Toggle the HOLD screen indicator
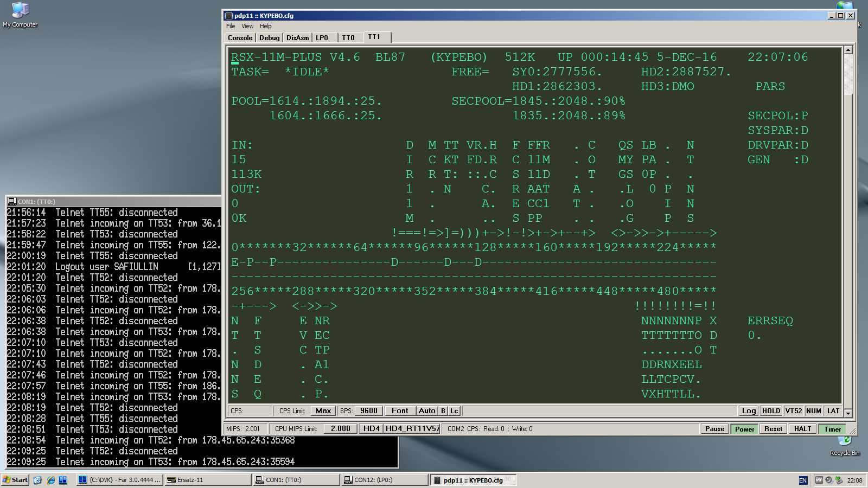Screen dimensions: 868x488 771,411
